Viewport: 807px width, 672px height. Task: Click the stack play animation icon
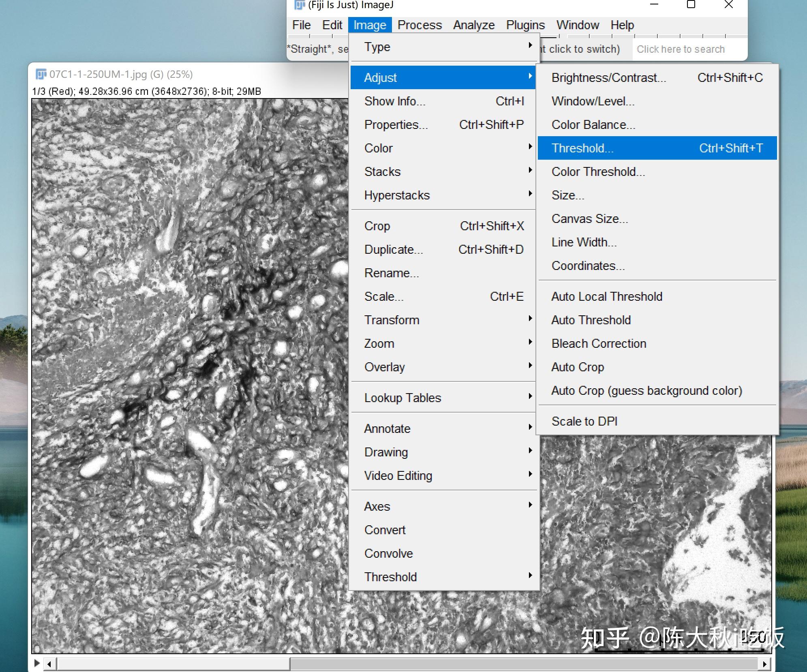37,663
